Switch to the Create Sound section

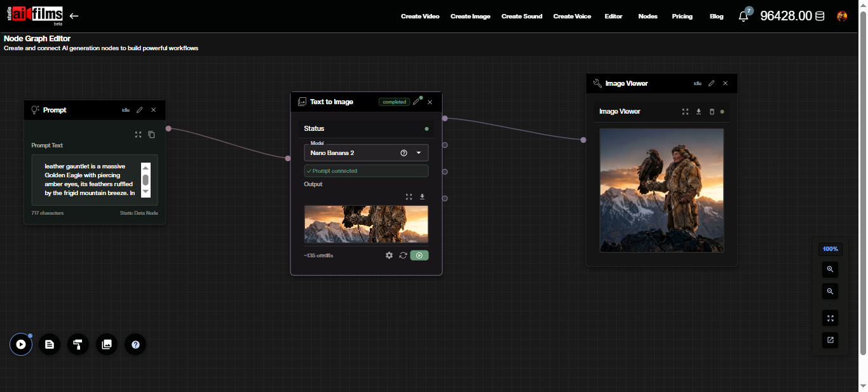(522, 16)
